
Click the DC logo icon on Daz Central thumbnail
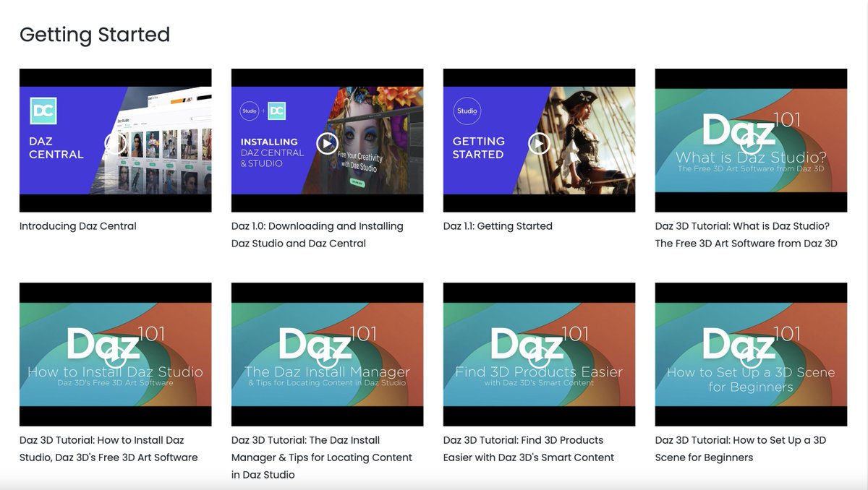click(43, 111)
